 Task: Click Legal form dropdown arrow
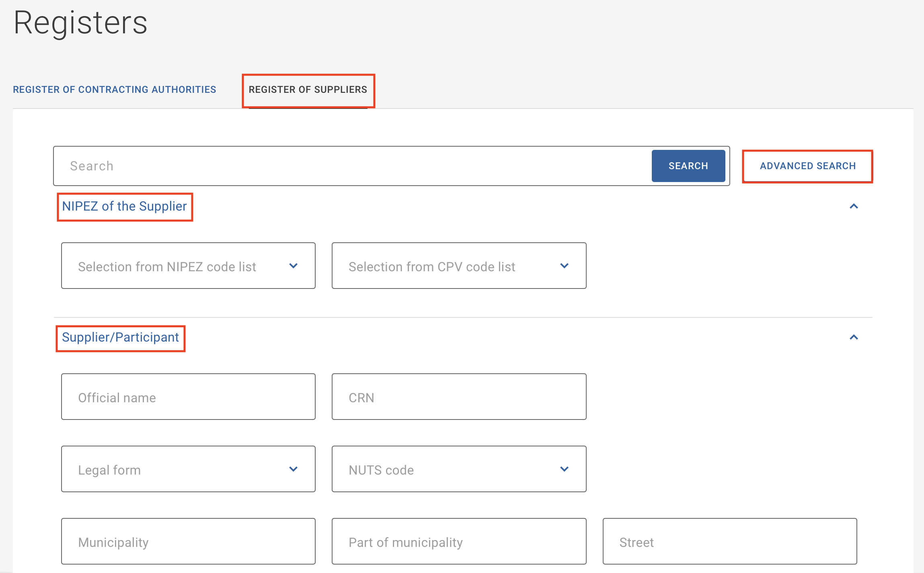[x=294, y=469]
